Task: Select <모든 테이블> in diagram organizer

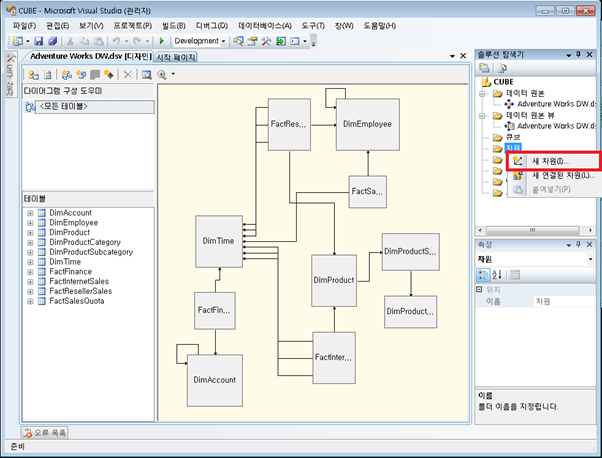Action: point(94,107)
